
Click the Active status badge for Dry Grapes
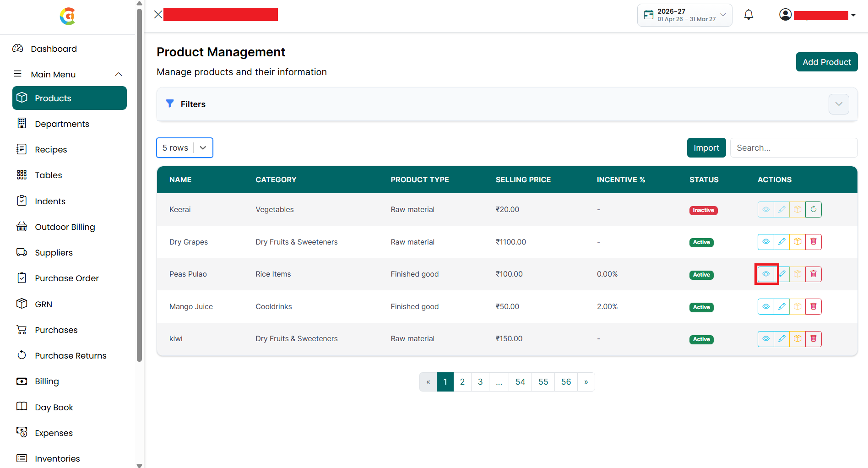pyautogui.click(x=701, y=242)
